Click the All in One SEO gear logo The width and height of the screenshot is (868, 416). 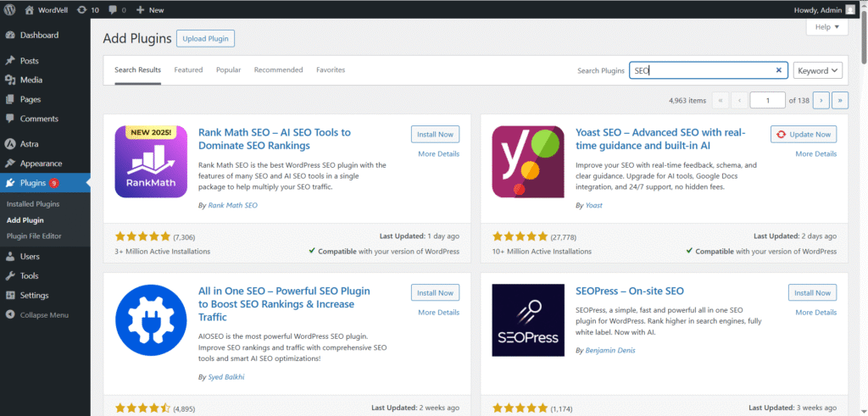(x=151, y=320)
